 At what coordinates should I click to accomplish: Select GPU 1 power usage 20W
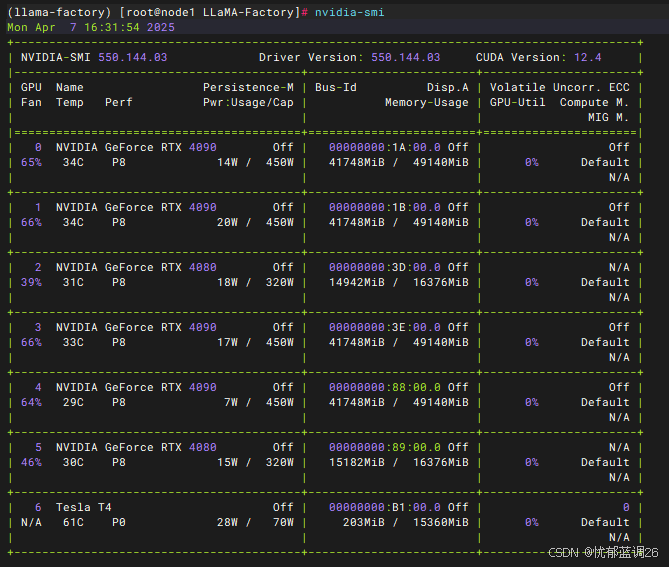[x=227, y=222]
